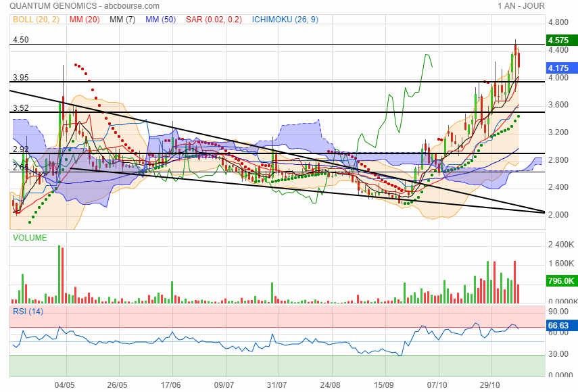Click the 09/07 date axis label
Screen dimensions: 578x392
tap(224, 385)
